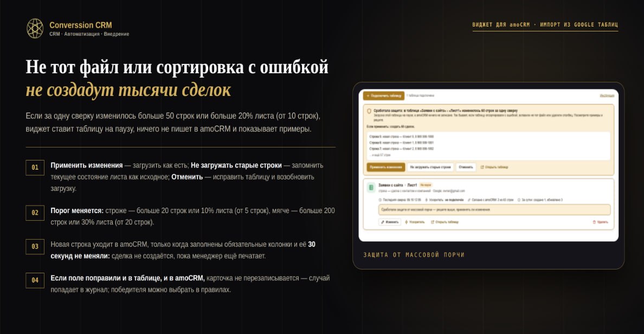Open the Инструкция link
This screenshot has height=334, width=644.
point(607,95)
